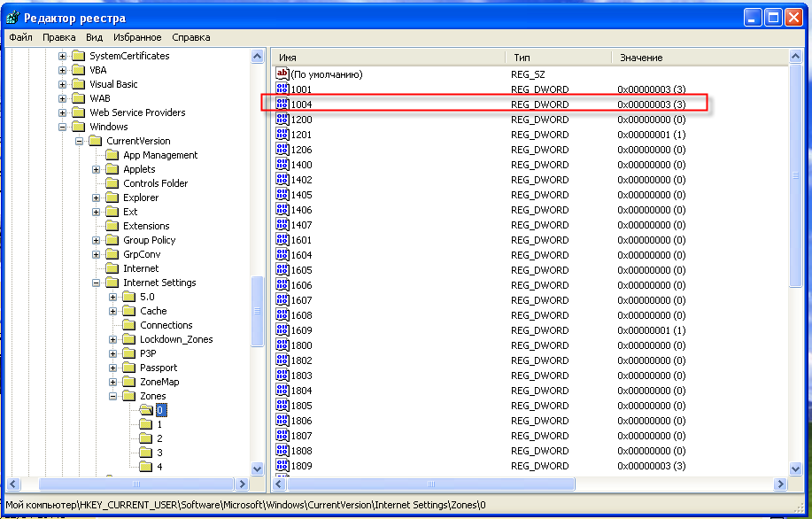The image size is (812, 519).
Task: Click the open folder icon for zone 0
Action: [146, 410]
